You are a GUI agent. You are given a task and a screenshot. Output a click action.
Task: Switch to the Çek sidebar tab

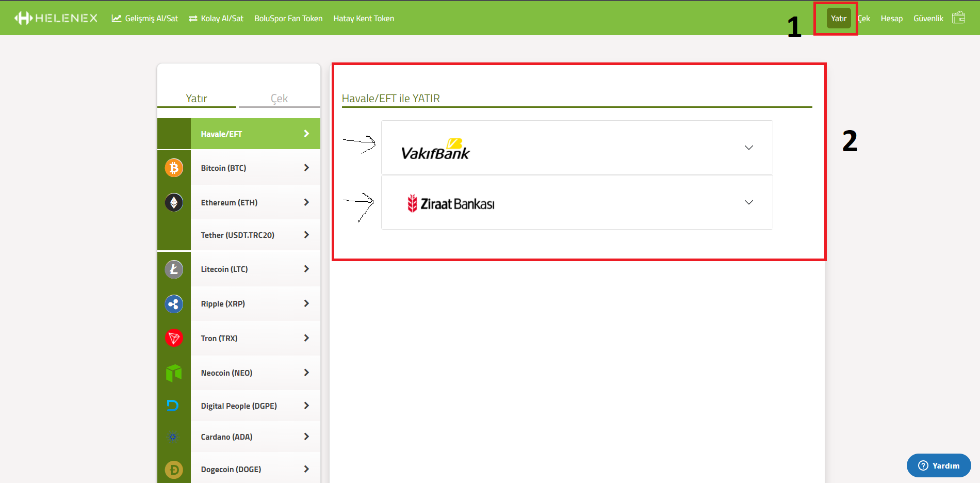pos(279,98)
